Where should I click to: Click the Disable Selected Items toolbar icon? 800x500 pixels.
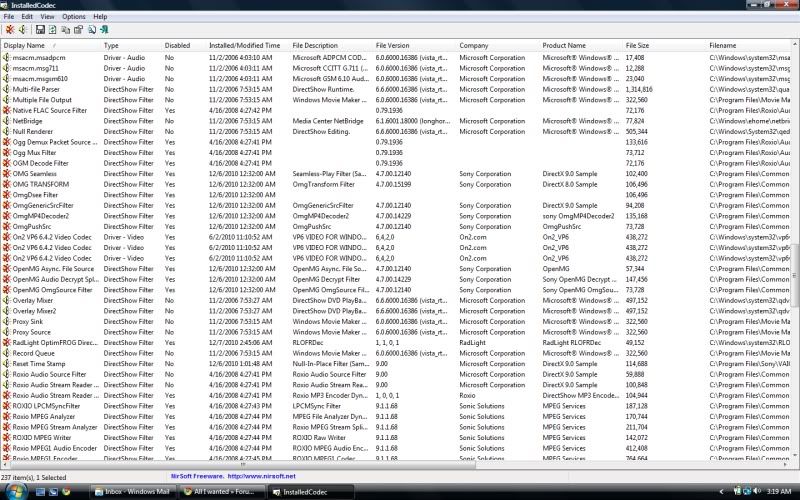coord(10,30)
